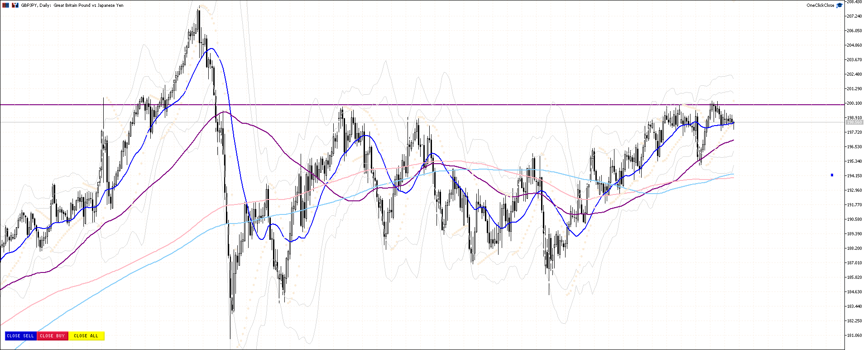Open the one-click trading panel icon
This screenshot has width=868, height=350.
pos(6,5)
